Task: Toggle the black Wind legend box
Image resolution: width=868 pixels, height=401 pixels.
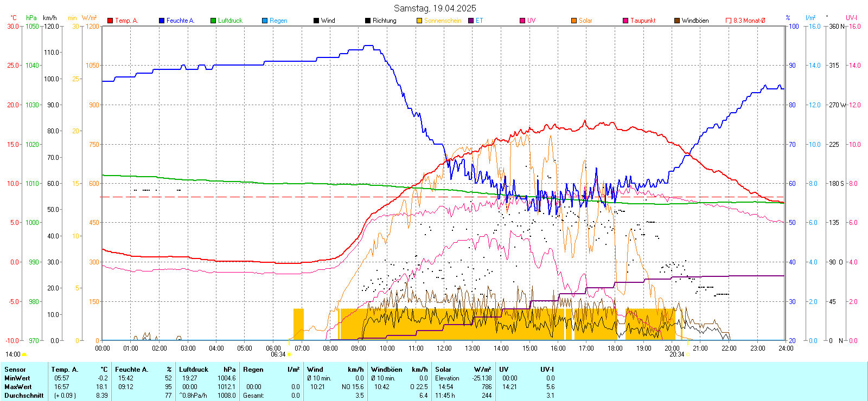Action: [316, 21]
